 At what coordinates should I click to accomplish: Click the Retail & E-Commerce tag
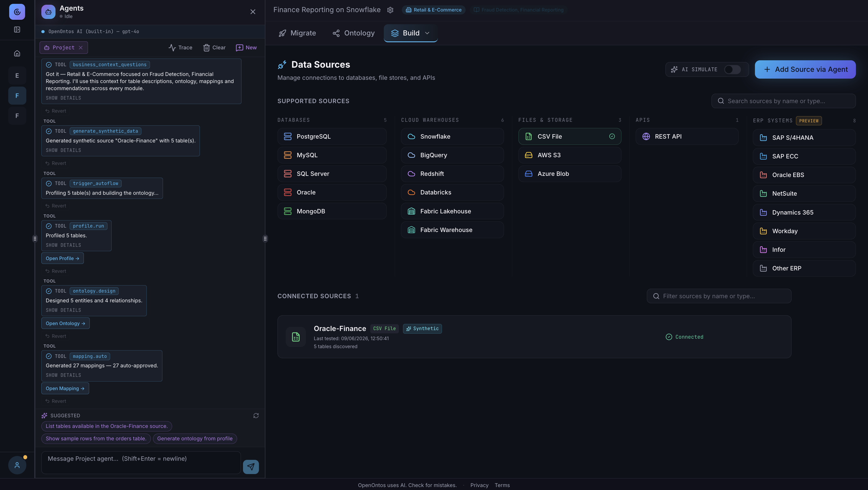(x=433, y=10)
